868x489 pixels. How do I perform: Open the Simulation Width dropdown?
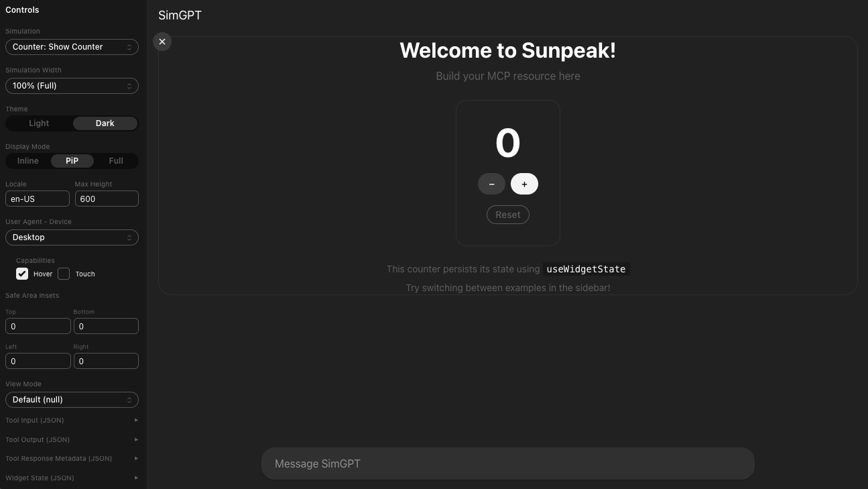point(72,86)
